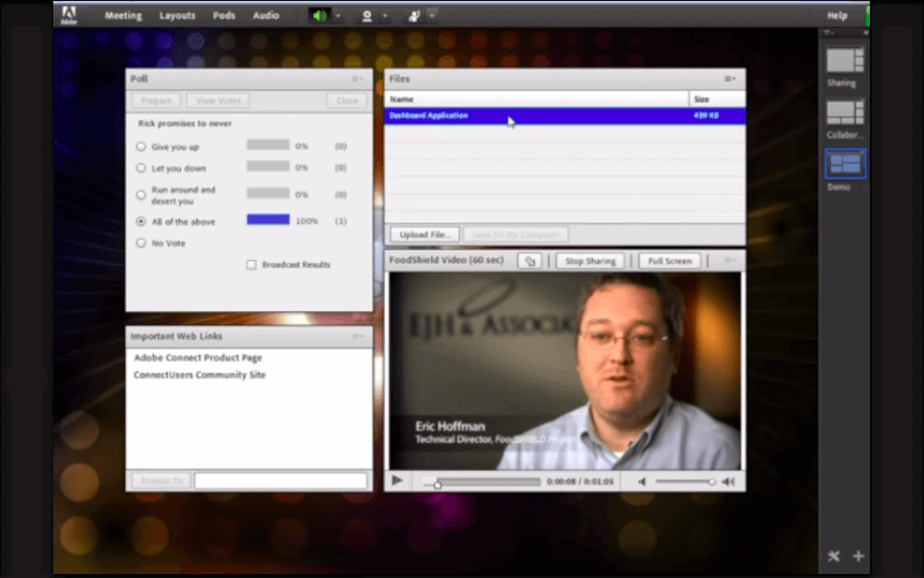
Task: Expand the status options dropdown arrow
Action: coord(432,14)
